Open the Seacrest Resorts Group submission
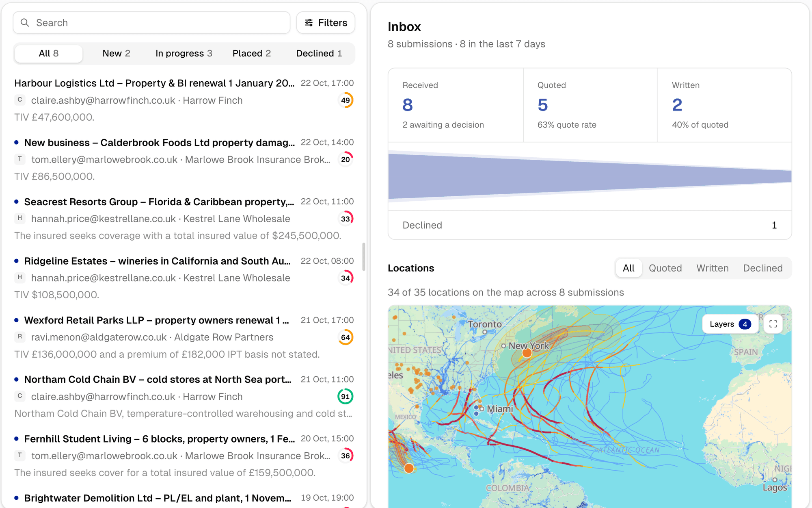The width and height of the screenshot is (812, 508). 184,219
